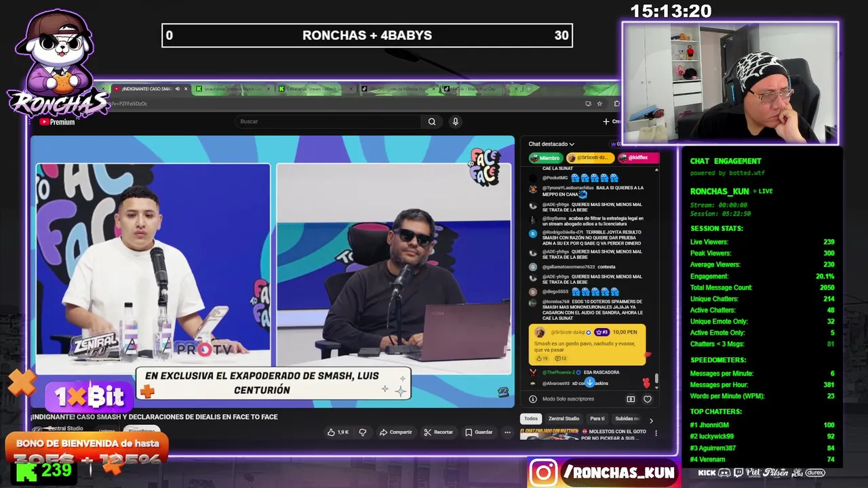Screen dimensions: 868x488
Task: Open the video's three-dot more actions menu
Action: coord(507,432)
